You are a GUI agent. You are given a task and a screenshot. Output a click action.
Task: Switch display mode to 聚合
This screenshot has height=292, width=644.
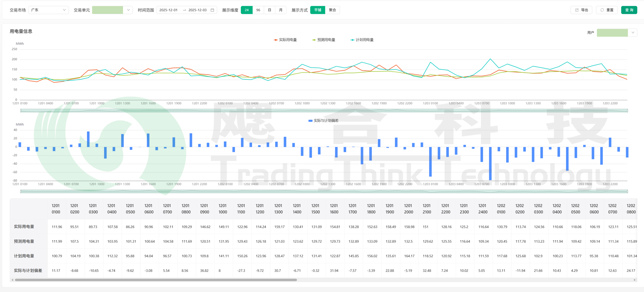coord(332,10)
